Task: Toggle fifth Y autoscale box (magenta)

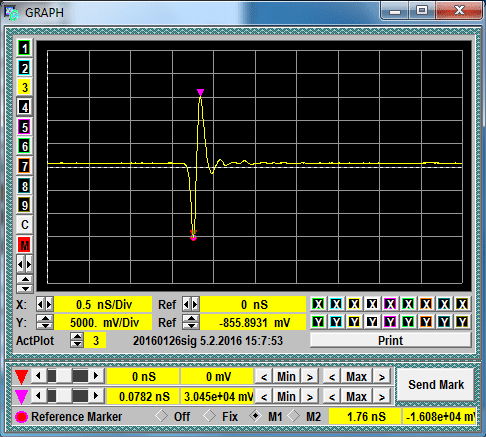Action: [x=390, y=322]
